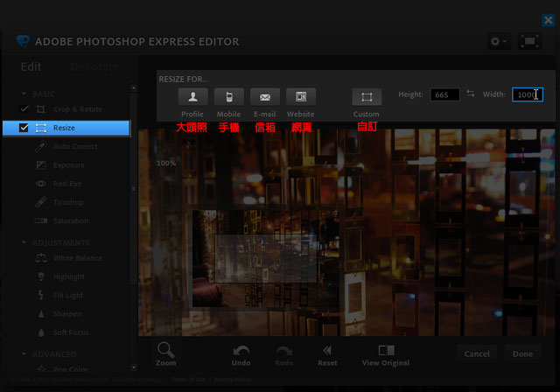The width and height of the screenshot is (560, 392).
Task: Toggle the Crop & Rotate checkmark
Action: click(24, 108)
